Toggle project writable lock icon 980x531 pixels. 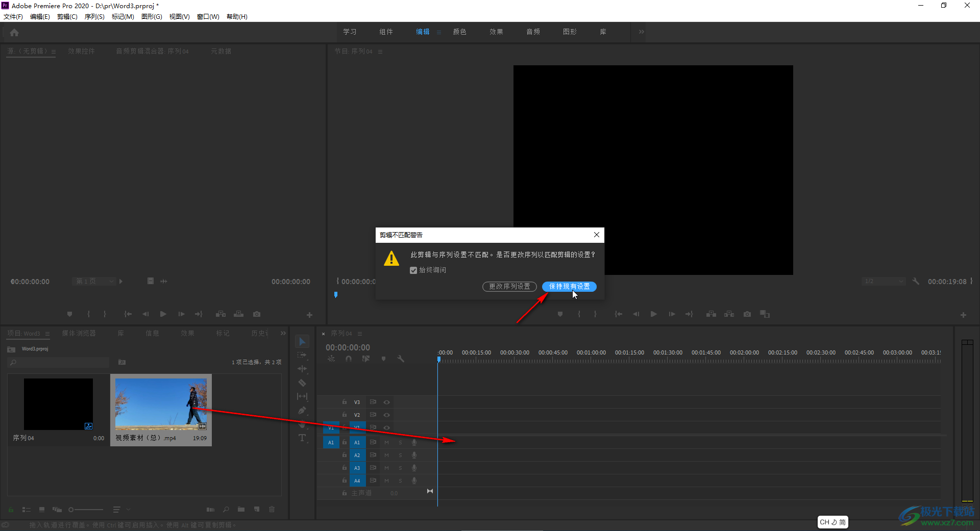tap(11, 509)
